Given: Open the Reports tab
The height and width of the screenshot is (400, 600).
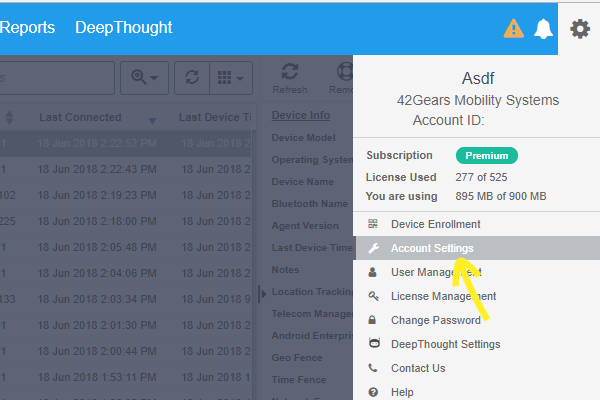Looking at the screenshot, I should 27,28.
